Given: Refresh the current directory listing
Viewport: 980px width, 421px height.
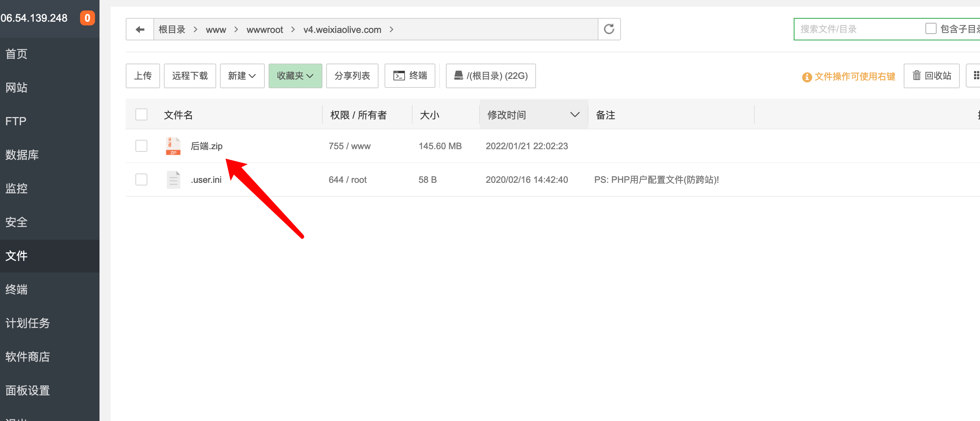Looking at the screenshot, I should 609,29.
